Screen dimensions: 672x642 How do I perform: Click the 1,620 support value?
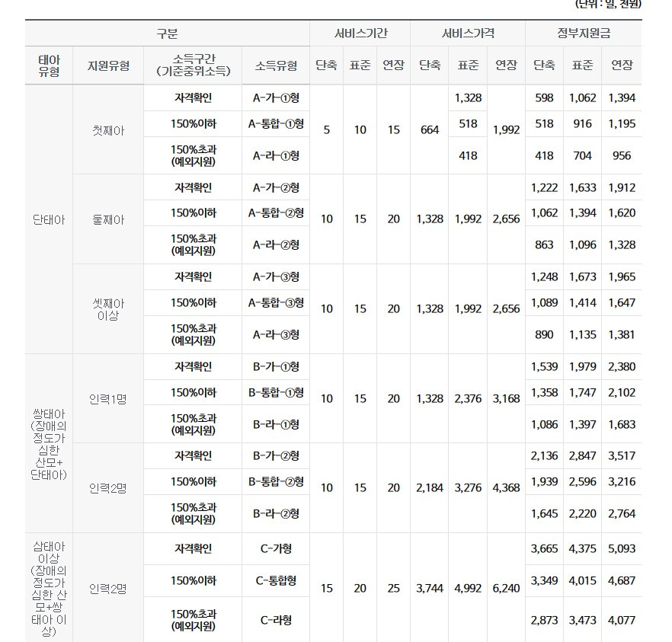tap(622, 213)
